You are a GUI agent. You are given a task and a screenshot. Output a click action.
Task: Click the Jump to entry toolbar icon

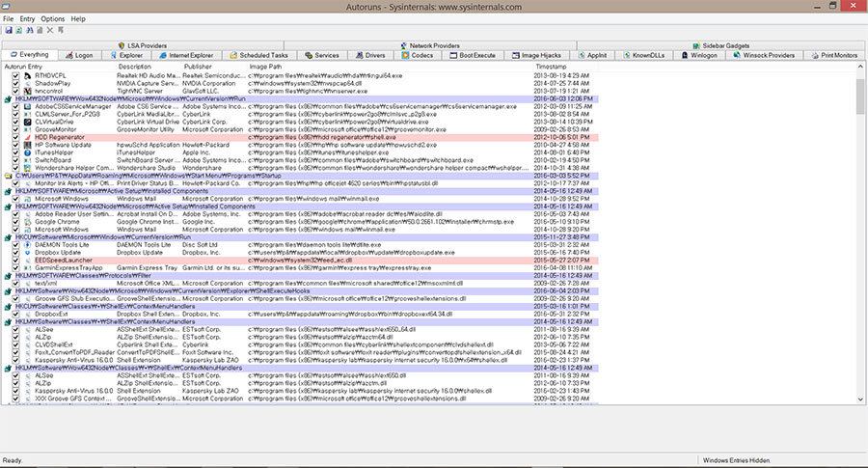click(61, 30)
